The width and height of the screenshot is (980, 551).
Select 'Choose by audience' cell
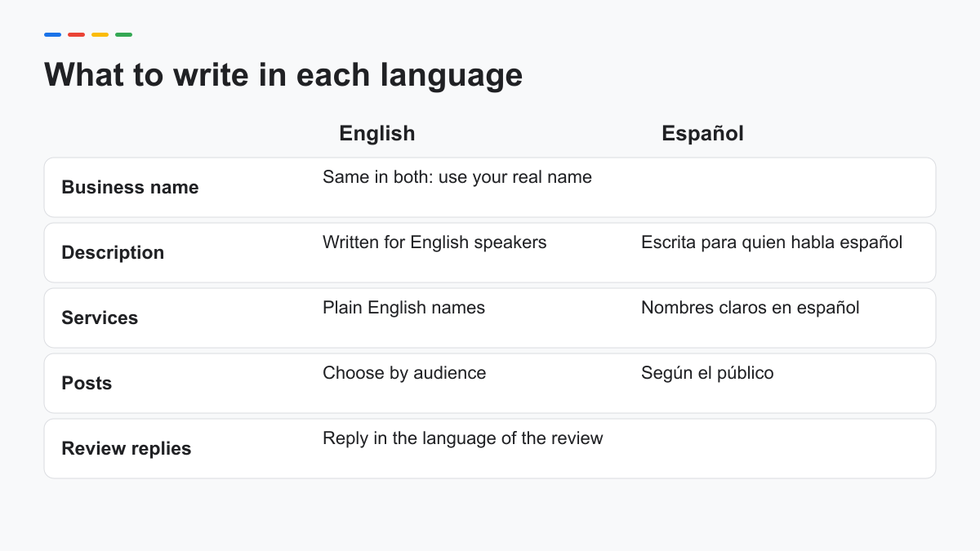pyautogui.click(x=404, y=373)
